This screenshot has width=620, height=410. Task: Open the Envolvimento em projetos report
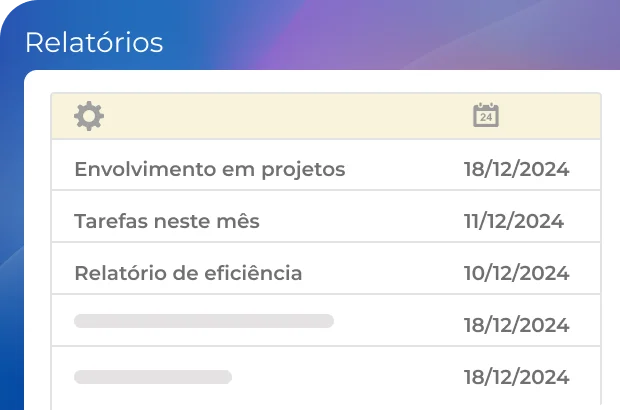pyautogui.click(x=209, y=169)
